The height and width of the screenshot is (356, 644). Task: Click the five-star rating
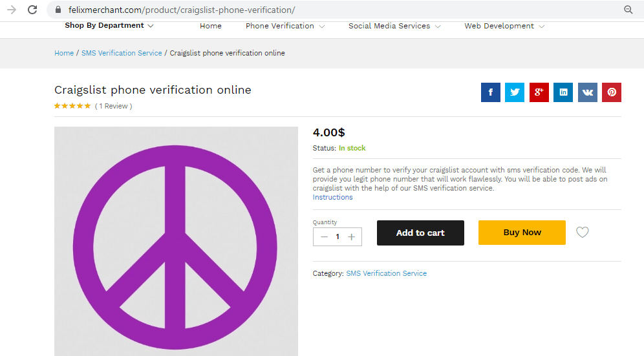(x=72, y=106)
